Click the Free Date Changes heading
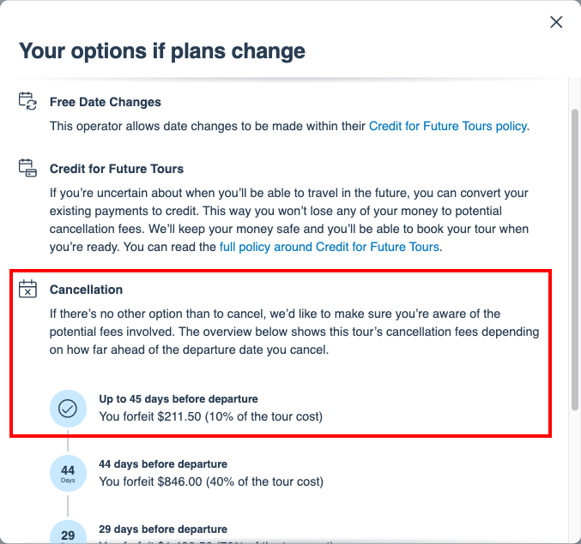The image size is (581, 544). (105, 102)
